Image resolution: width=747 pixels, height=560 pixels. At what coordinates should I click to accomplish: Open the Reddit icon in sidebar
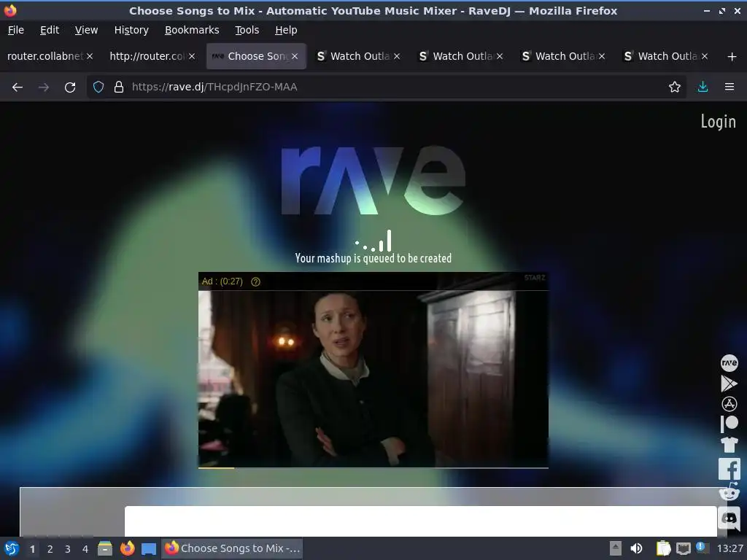pos(729,492)
